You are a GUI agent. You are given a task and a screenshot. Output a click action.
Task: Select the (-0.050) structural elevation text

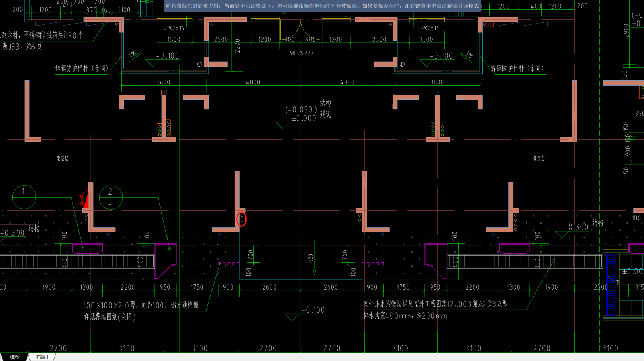point(301,110)
